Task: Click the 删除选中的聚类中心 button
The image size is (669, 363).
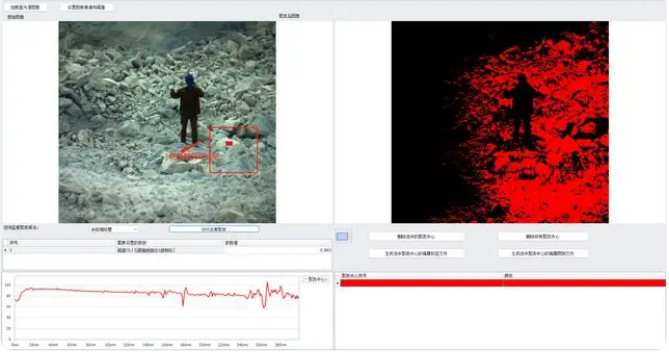Action: 416,236
